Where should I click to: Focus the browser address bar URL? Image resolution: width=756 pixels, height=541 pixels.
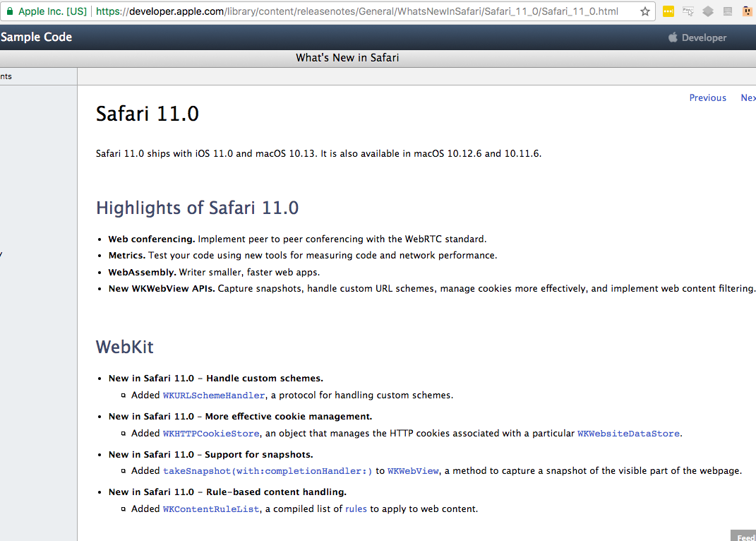tap(356, 11)
